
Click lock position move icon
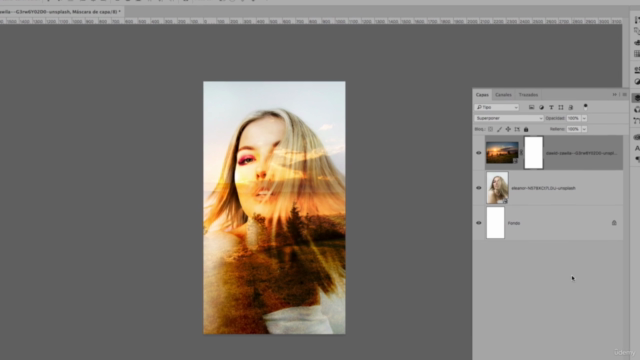point(508,129)
